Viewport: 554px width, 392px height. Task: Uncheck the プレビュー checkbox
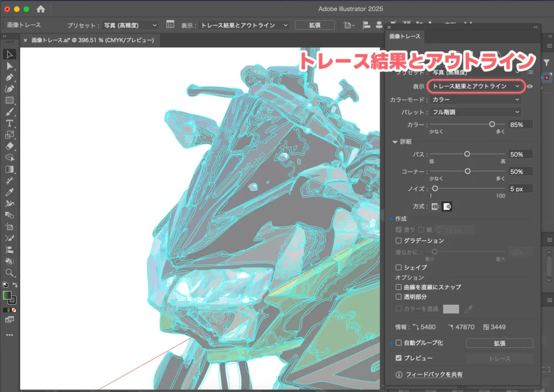399,358
